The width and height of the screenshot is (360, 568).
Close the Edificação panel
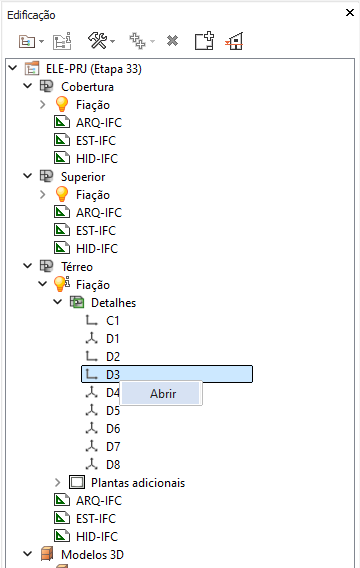(350, 13)
